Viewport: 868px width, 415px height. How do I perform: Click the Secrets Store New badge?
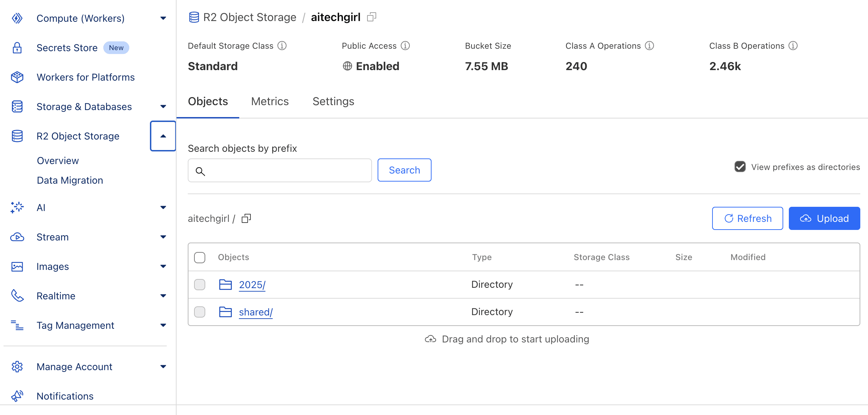116,48
